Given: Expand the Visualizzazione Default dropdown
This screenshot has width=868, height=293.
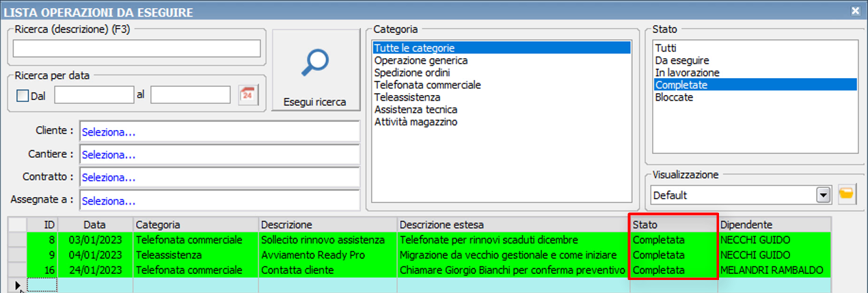Looking at the screenshot, I should (x=823, y=195).
